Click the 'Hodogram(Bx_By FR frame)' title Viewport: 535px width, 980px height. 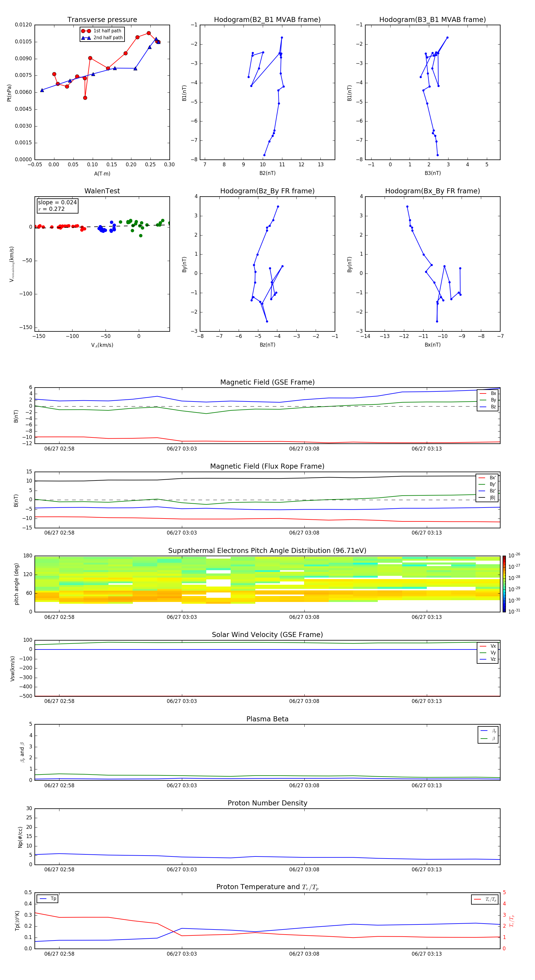coord(432,191)
